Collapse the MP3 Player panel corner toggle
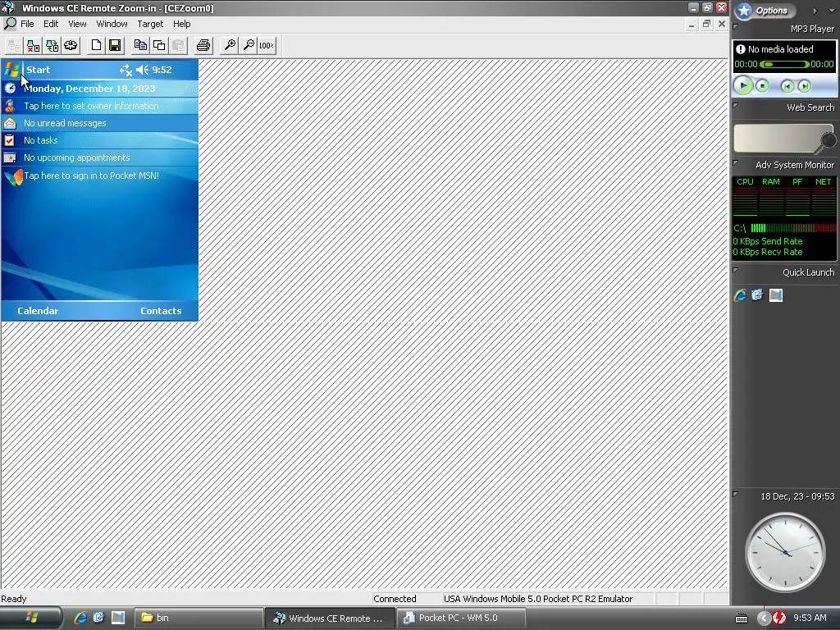The width and height of the screenshot is (840, 630). [736, 25]
